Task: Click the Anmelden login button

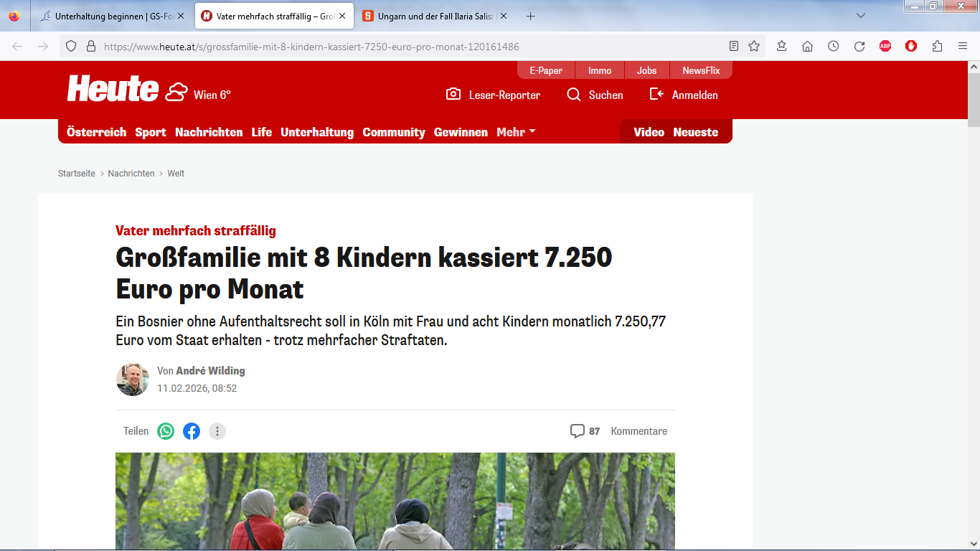Action: pos(684,95)
